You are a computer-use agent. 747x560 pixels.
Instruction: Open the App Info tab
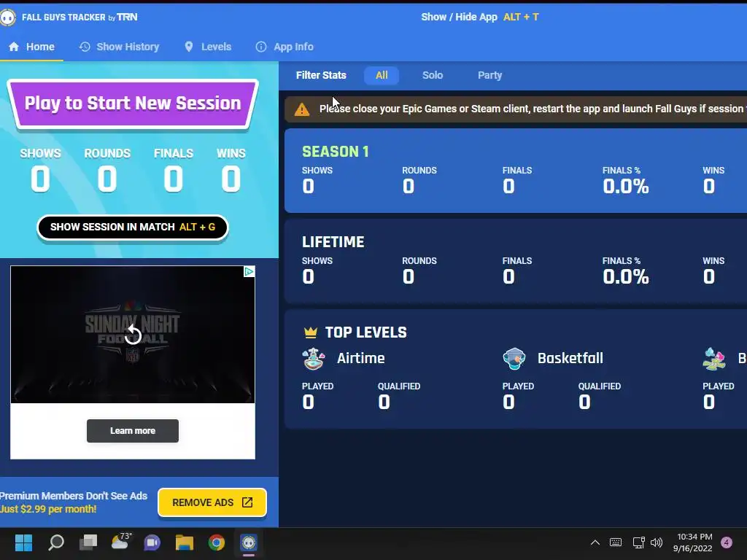285,47
